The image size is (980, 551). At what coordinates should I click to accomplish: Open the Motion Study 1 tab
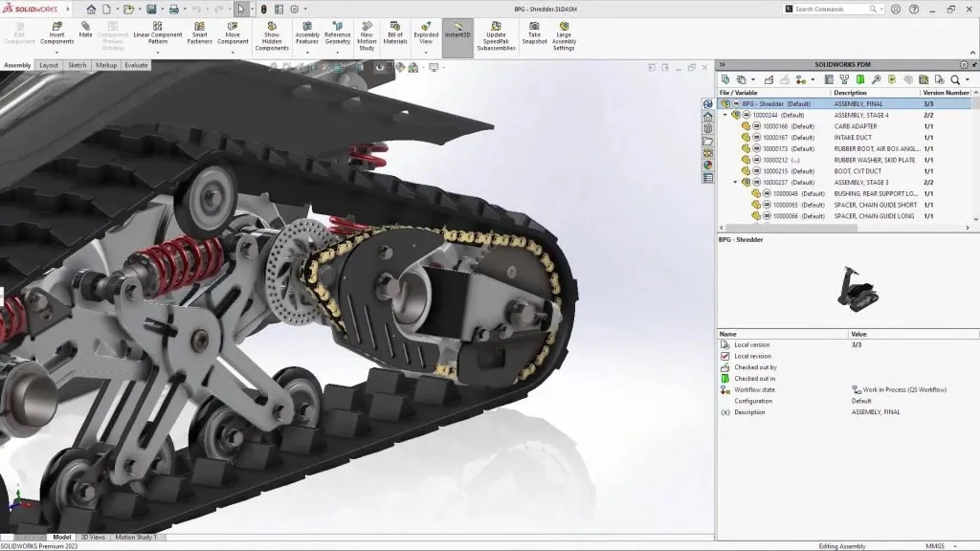tap(134, 537)
